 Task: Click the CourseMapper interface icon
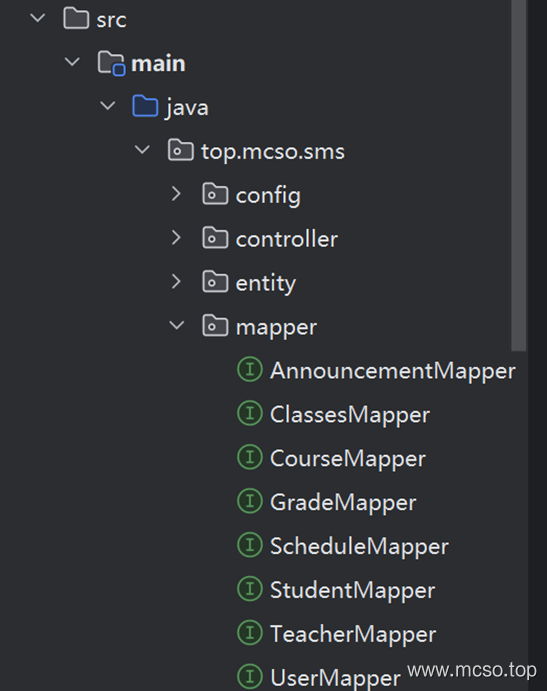250,457
